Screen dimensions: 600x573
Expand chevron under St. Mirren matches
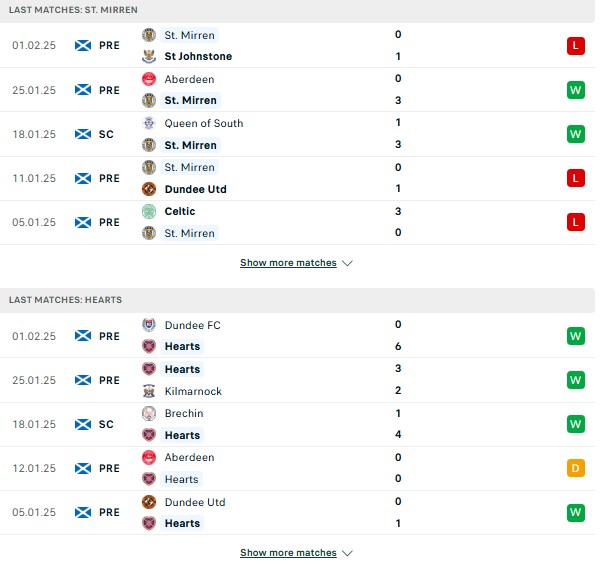point(347,263)
